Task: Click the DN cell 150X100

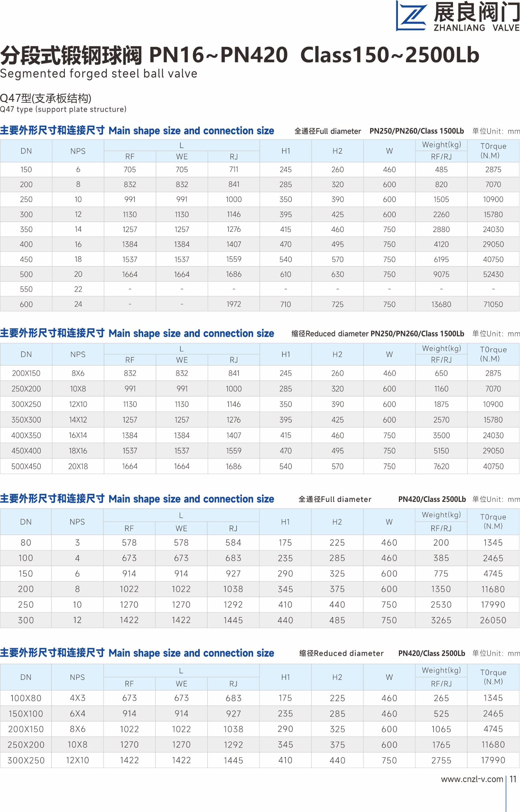Action: (x=26, y=714)
